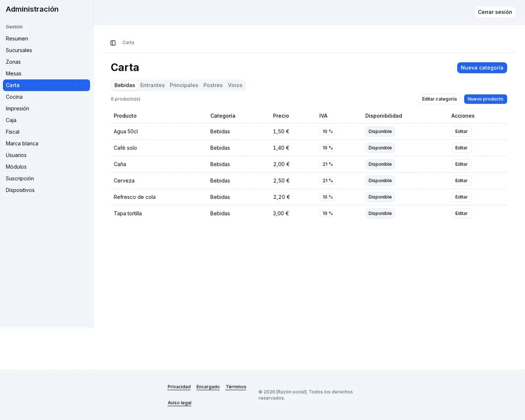525x420 pixels.
Task: Toggle the sidebar panel icon
Action: 113,43
